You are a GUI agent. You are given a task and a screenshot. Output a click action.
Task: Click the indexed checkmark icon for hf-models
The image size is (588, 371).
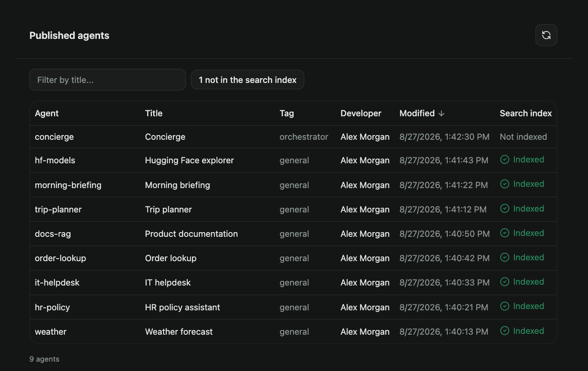[505, 159]
